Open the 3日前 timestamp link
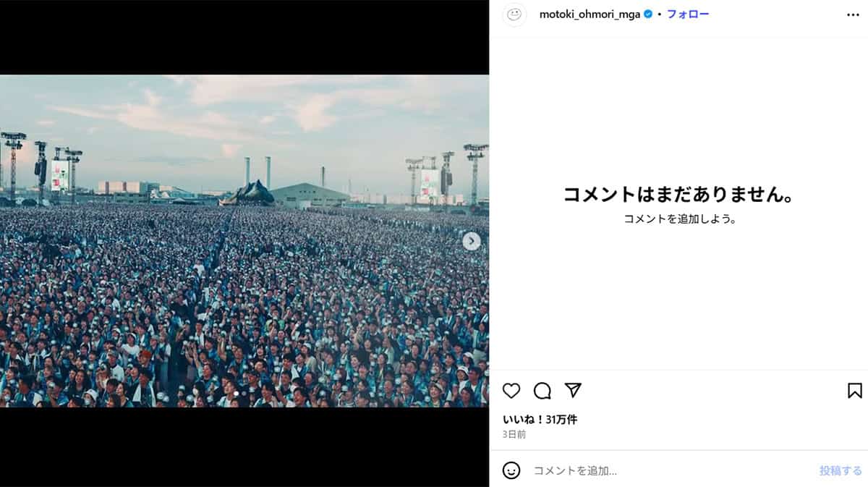The width and height of the screenshot is (868, 487). pyautogui.click(x=514, y=435)
